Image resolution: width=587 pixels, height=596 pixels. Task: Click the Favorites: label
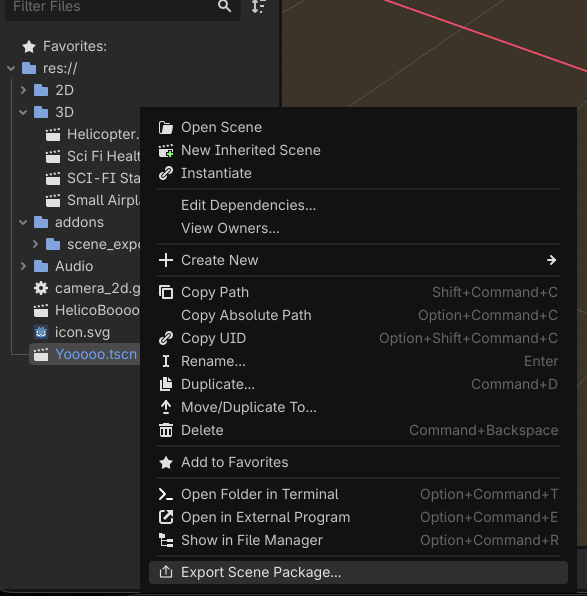tap(75, 46)
